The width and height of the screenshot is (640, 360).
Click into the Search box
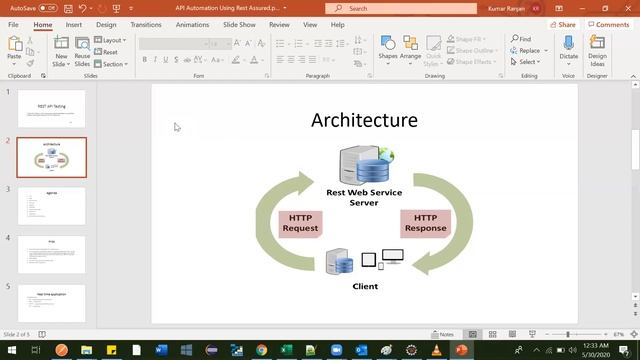click(401, 8)
